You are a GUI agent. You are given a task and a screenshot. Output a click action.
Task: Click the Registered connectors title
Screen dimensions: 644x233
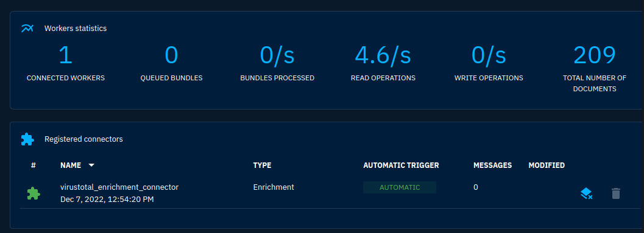pos(84,139)
